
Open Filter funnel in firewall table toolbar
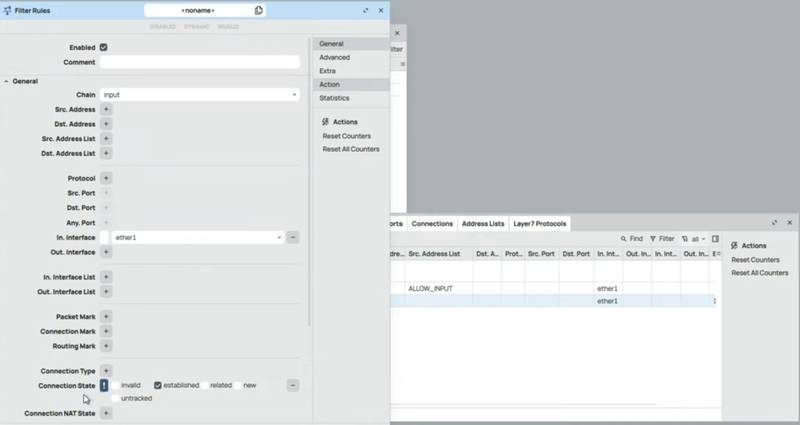tap(653, 239)
